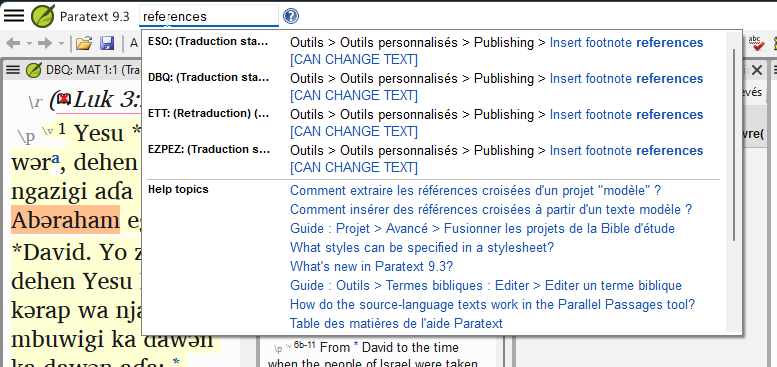Open the Paratext main hamburger menu

[14, 16]
